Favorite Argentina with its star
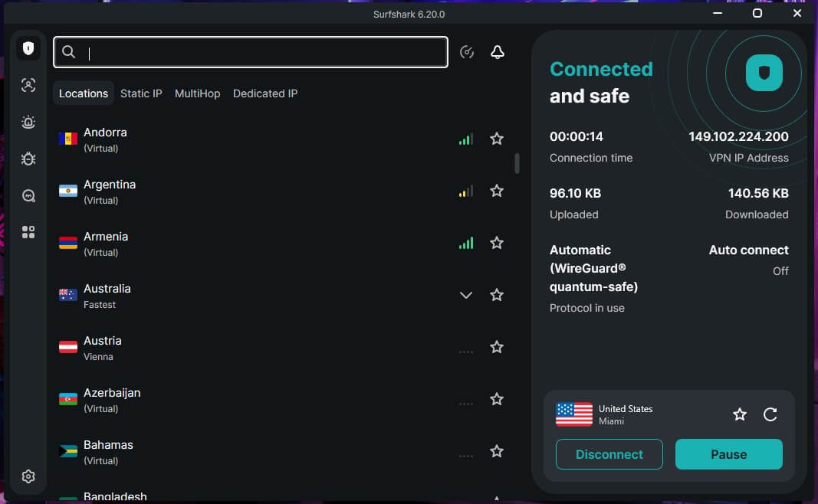The width and height of the screenshot is (818, 504). coord(497,191)
